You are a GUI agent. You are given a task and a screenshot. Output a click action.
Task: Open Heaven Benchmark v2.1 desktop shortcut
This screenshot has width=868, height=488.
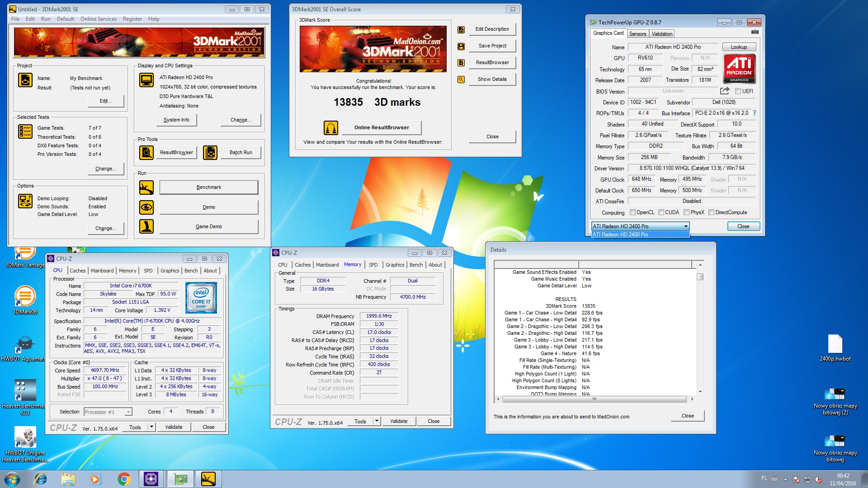coord(24,397)
